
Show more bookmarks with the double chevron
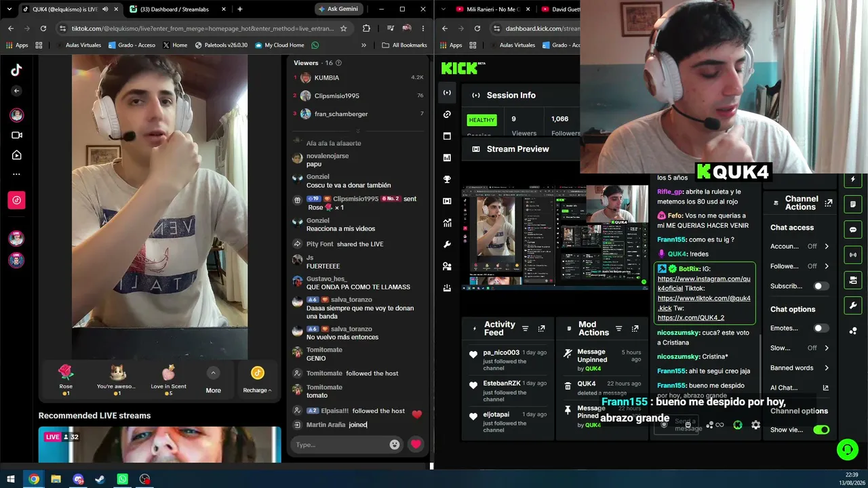pos(363,45)
